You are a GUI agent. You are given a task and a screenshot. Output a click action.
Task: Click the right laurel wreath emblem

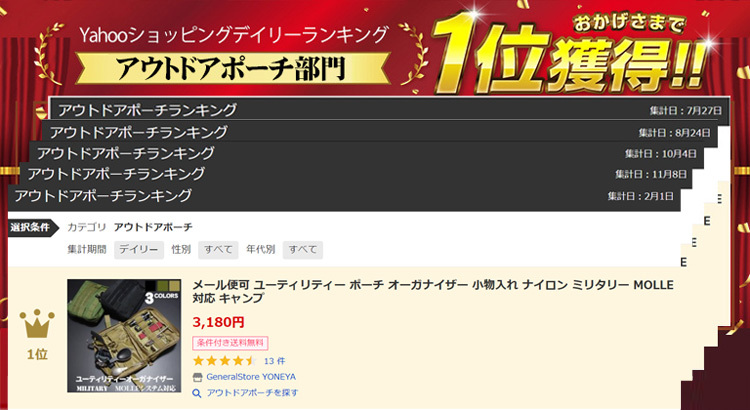point(415,54)
